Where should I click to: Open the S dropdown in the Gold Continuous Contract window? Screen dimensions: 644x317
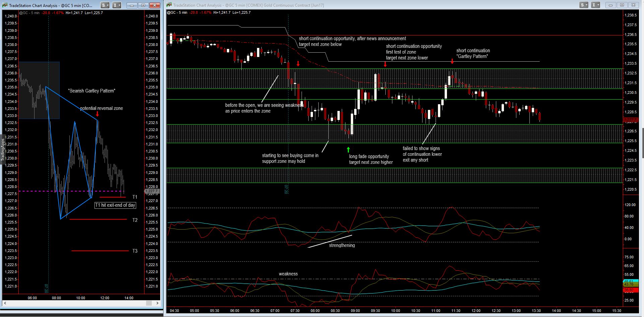point(584,5)
